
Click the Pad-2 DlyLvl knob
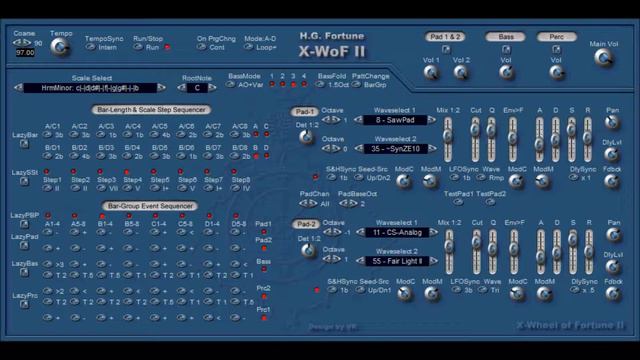point(613,267)
